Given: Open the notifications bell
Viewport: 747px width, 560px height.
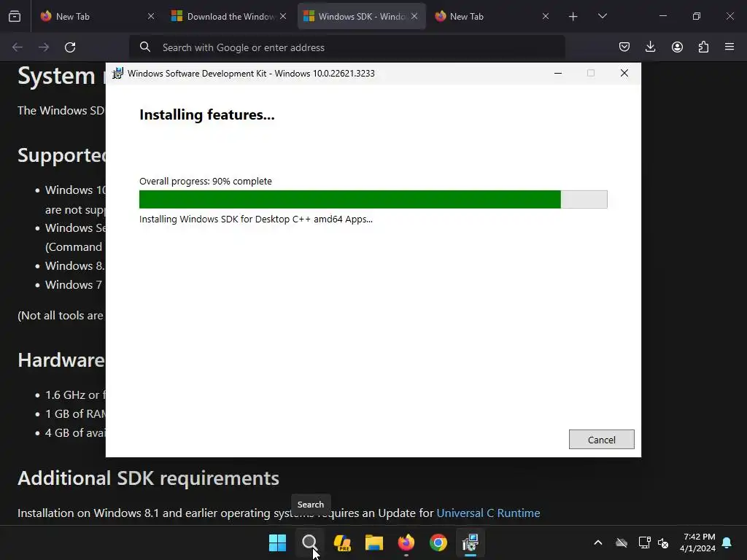Looking at the screenshot, I should (x=727, y=542).
